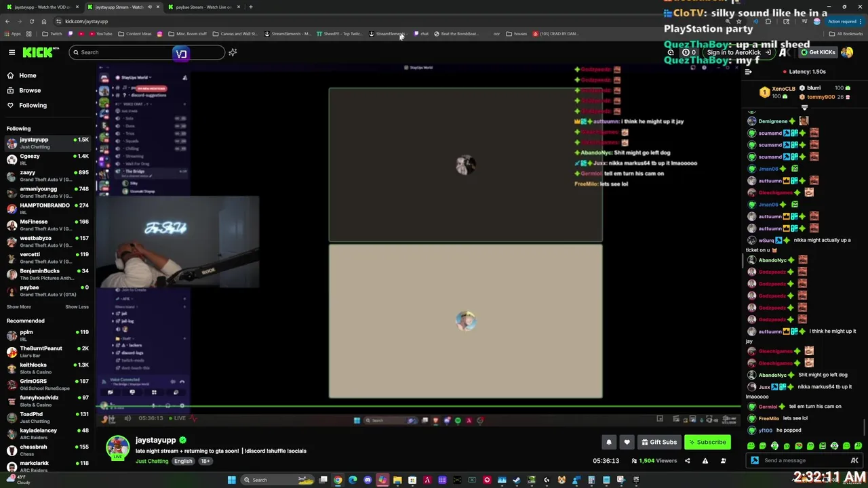Open the Kick hamburger sidebar menu
The width and height of the screenshot is (868, 488).
tap(12, 52)
